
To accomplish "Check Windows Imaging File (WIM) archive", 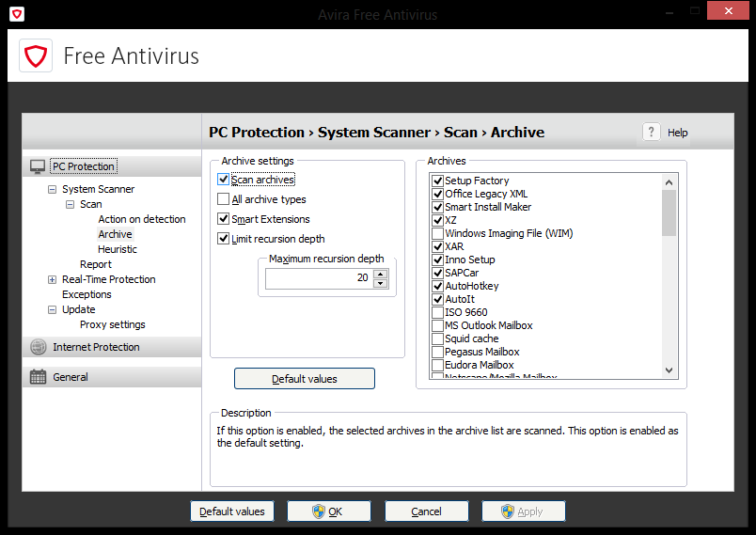I will point(437,233).
